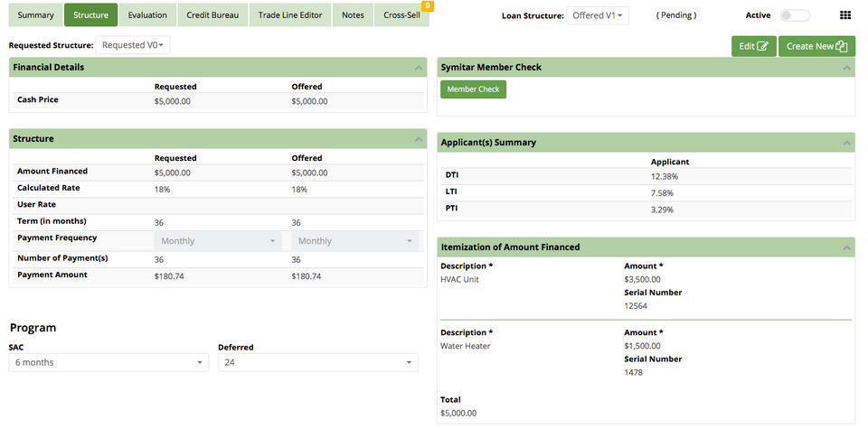Image resolution: width=868 pixels, height=429 pixels.
Task: Click the Offered Payment Amount $180.74
Action: click(307, 276)
